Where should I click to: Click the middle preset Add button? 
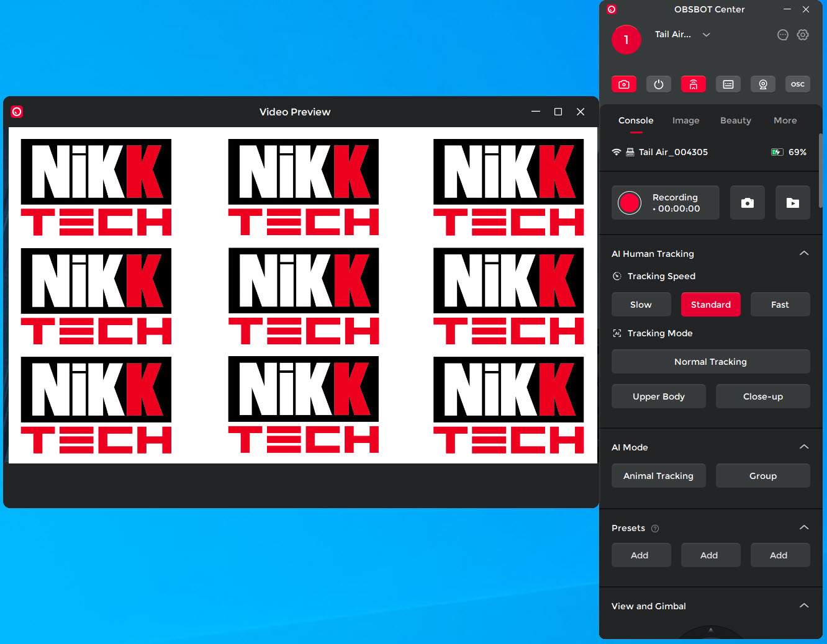point(711,555)
